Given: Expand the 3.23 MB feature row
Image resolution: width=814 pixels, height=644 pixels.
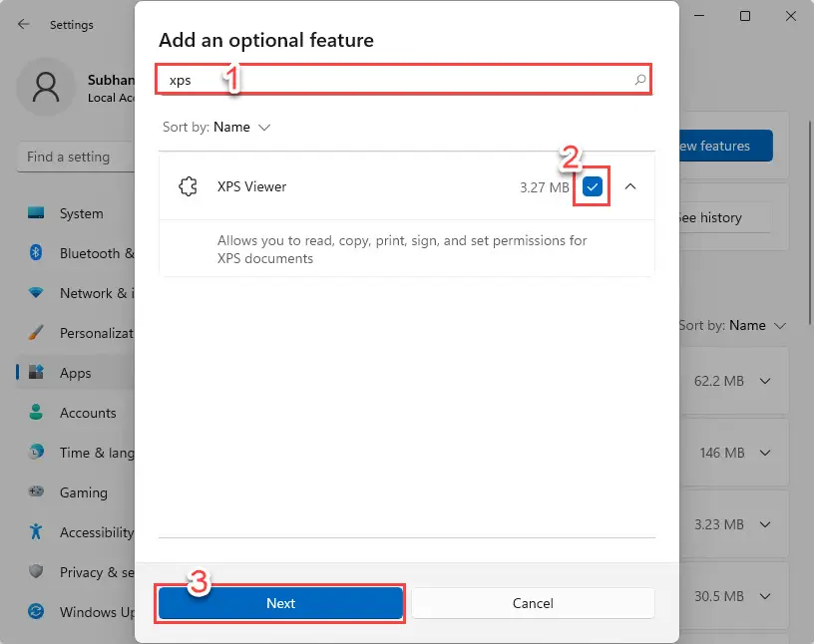Looking at the screenshot, I should (x=765, y=524).
